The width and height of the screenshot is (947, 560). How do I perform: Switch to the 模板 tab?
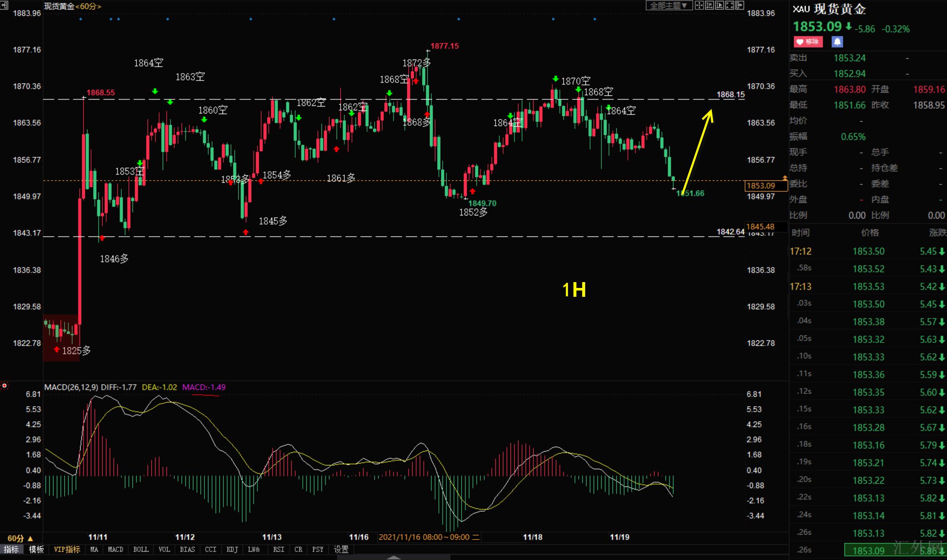tap(36, 550)
